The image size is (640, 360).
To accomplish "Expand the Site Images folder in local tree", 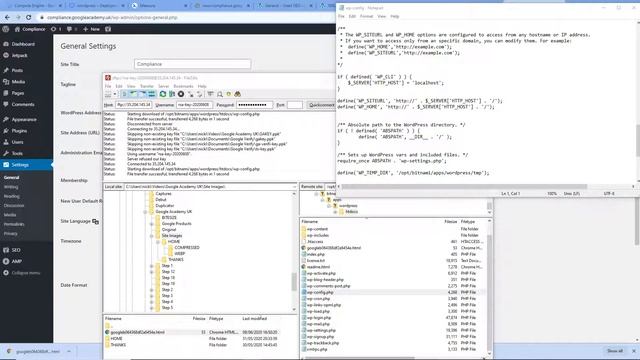I will 151,236.
